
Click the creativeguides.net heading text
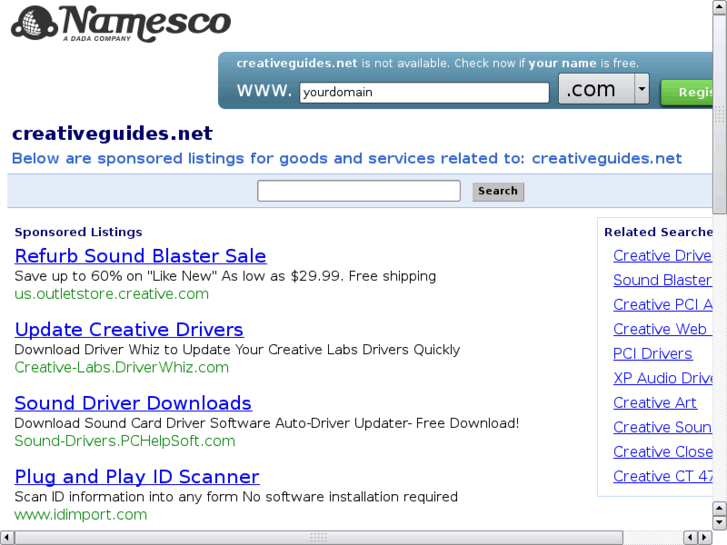click(112, 134)
